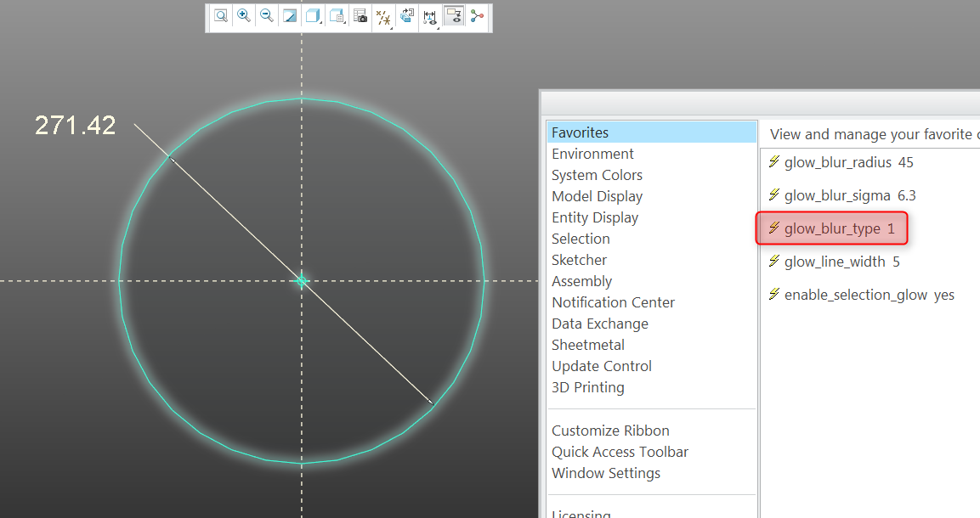This screenshot has width=980, height=518.
Task: Click the lightning icon beside glow_line_width
Action: pos(774,261)
